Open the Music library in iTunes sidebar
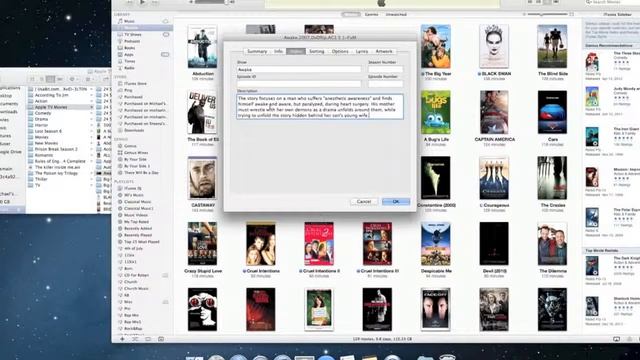Viewport: 640px width, 360px height. point(129,21)
